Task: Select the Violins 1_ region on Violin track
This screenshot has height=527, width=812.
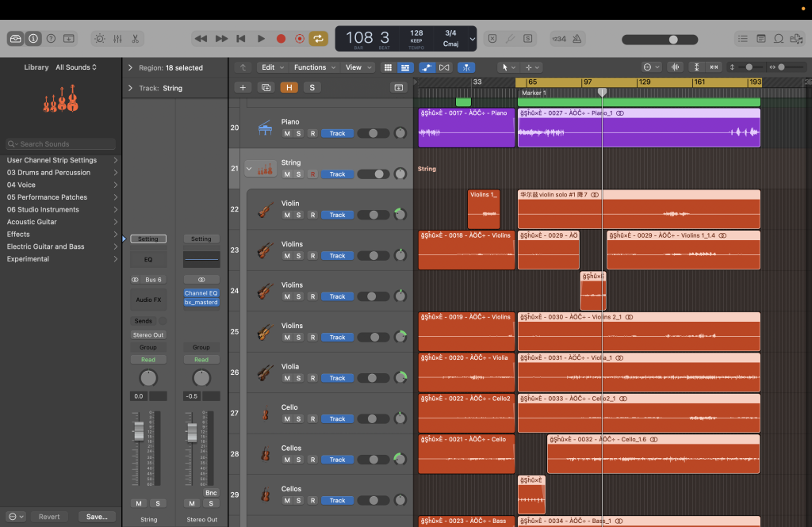Action: click(x=484, y=209)
